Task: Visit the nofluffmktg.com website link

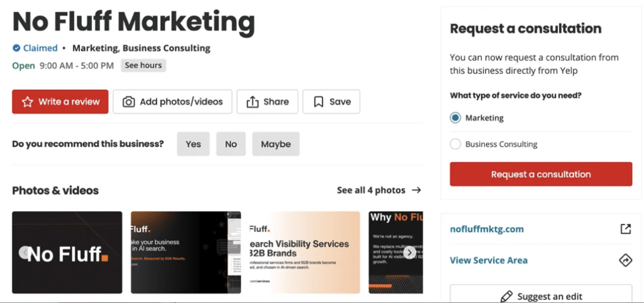Action: pyautogui.click(x=487, y=229)
